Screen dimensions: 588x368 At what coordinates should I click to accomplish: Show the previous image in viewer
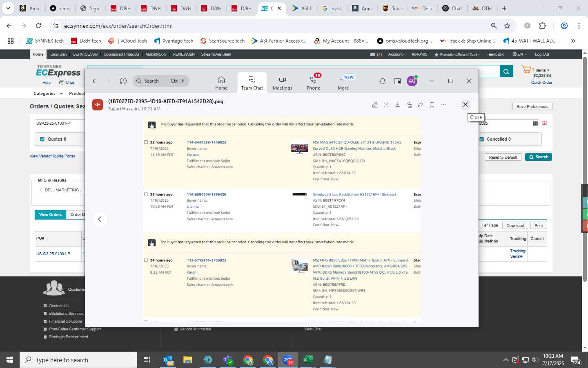click(100, 219)
